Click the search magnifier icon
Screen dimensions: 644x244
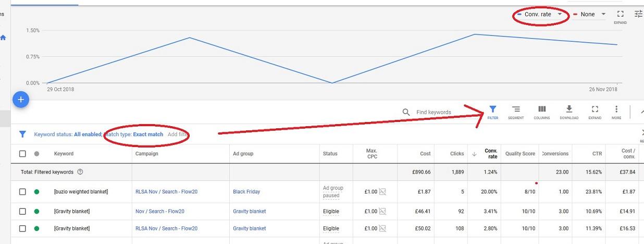[406, 112]
